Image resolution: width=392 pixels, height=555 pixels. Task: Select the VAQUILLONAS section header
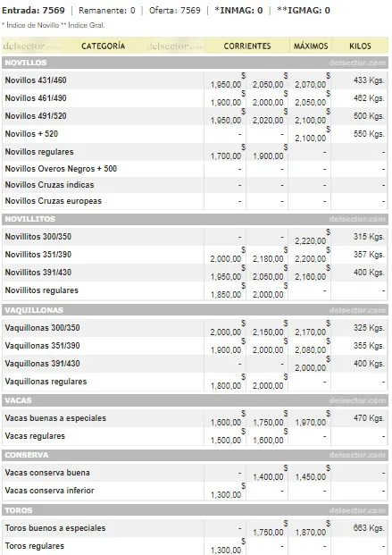pyautogui.click(x=195, y=310)
